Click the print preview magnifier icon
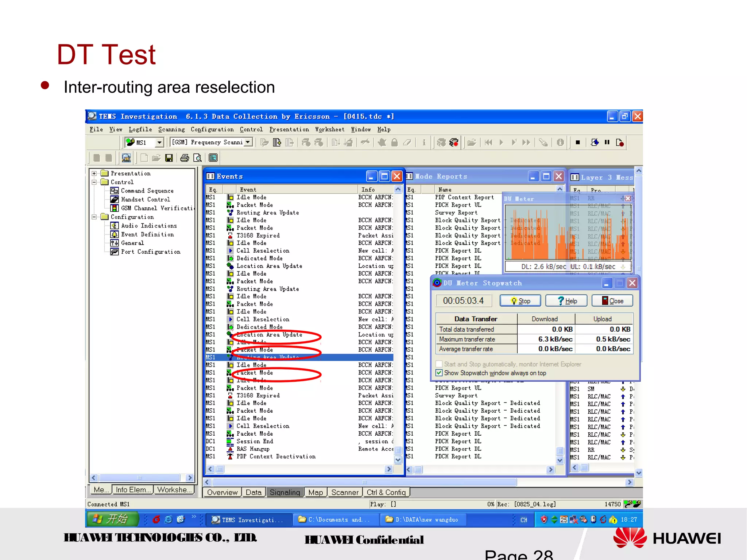This screenshot has height=560, width=747. coord(197,158)
